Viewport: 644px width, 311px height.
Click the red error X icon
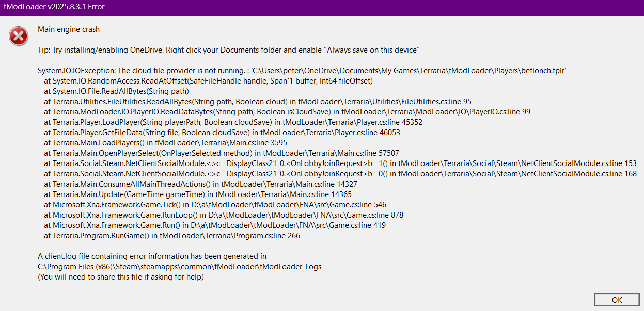(19, 36)
